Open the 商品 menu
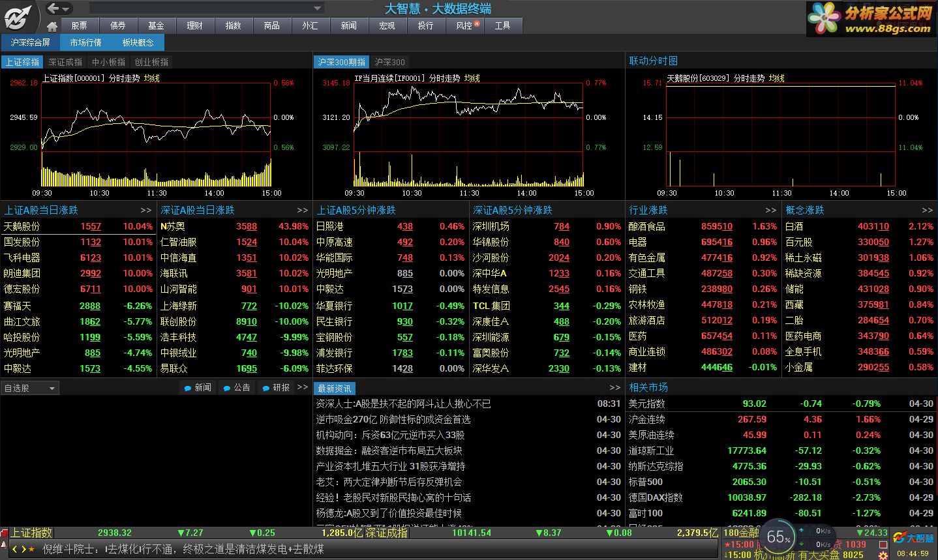The image size is (938, 560). click(271, 25)
